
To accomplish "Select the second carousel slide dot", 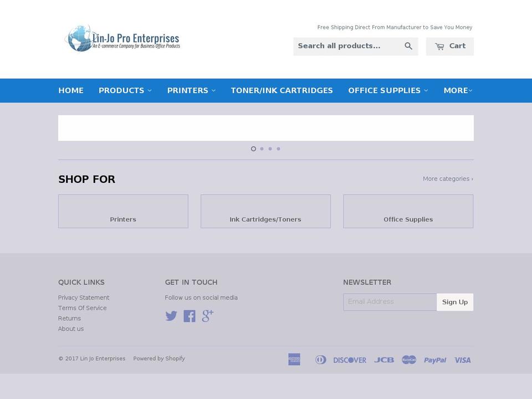I will [262, 149].
